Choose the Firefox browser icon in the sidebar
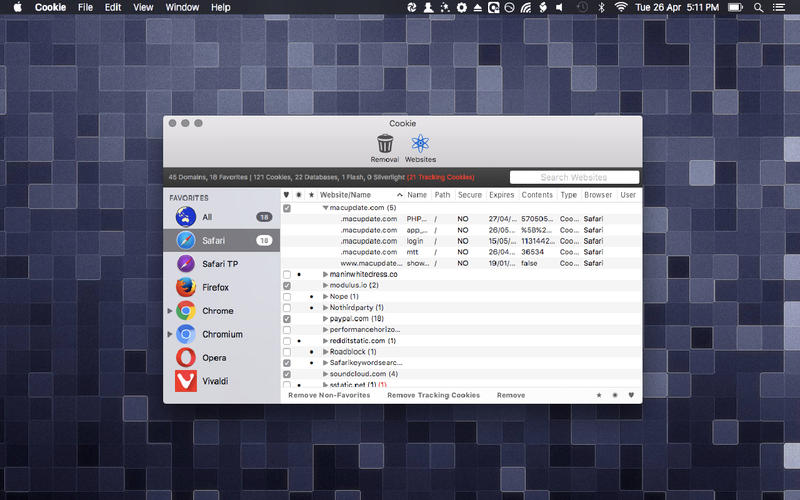800x500 pixels. (186, 287)
